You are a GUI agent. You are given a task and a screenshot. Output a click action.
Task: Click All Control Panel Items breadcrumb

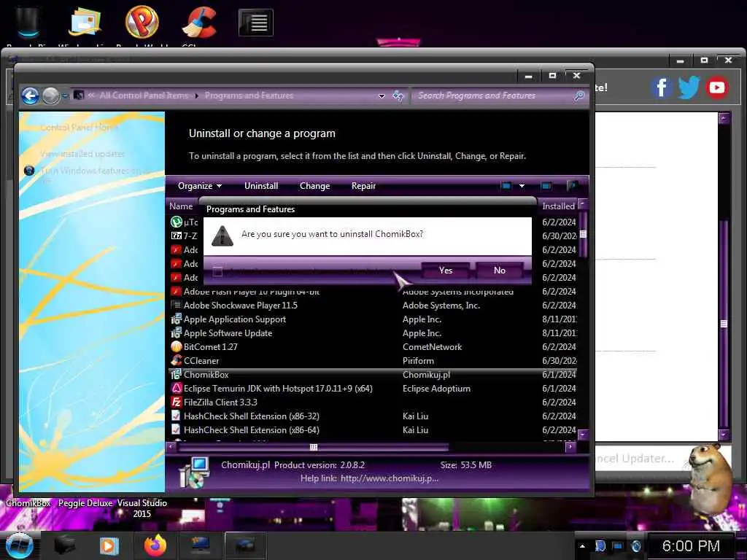tap(144, 96)
